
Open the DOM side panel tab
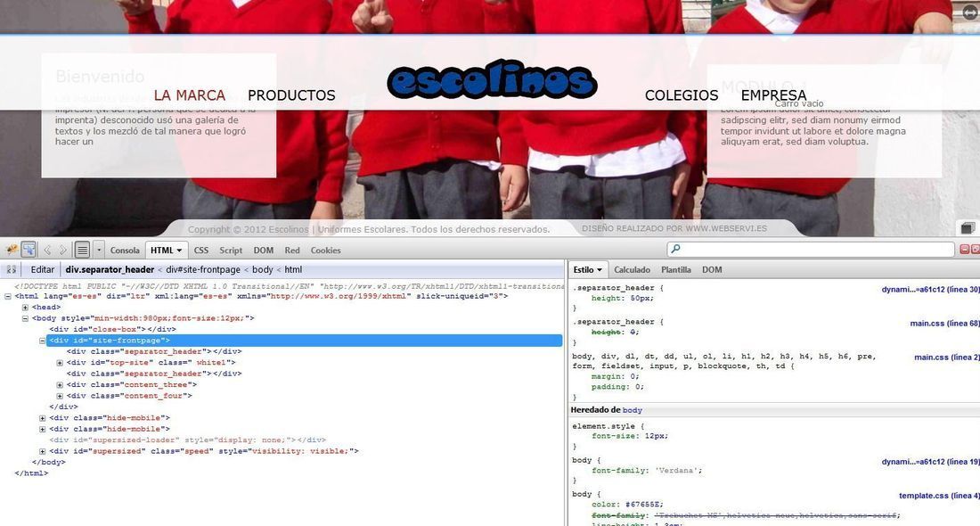pos(712,269)
